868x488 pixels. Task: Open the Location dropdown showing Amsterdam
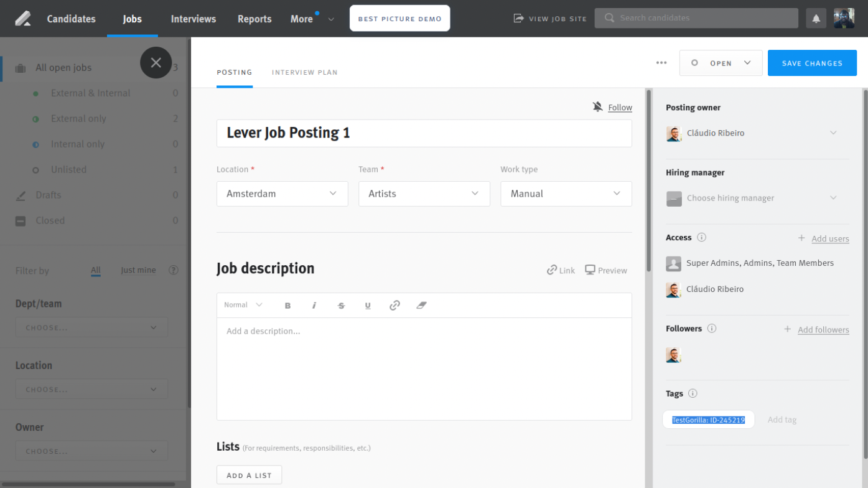[282, 194]
